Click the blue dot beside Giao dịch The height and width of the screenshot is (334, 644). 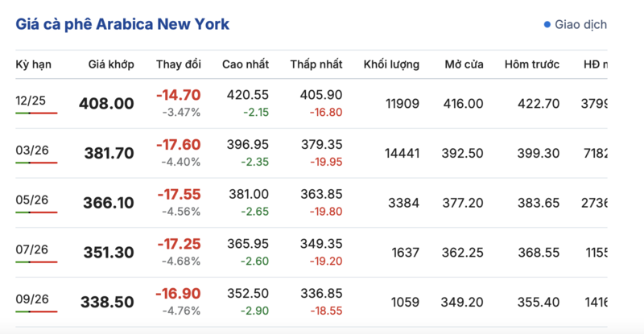click(547, 25)
